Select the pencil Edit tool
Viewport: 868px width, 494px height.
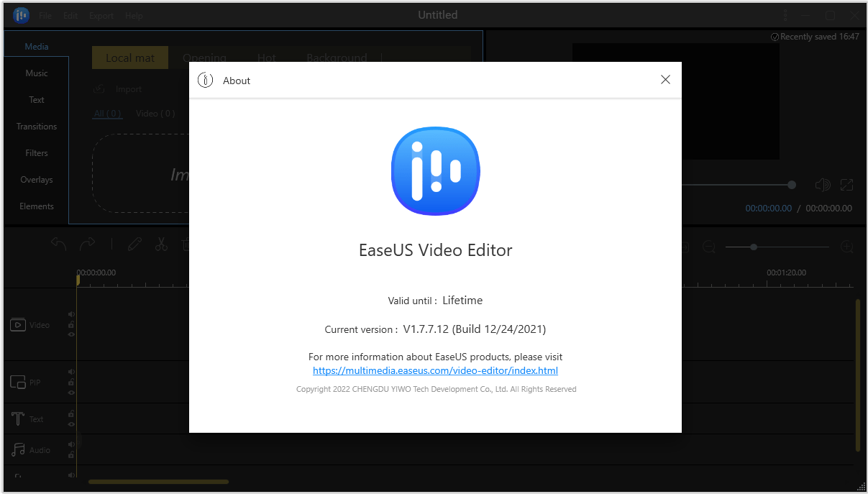coord(134,244)
